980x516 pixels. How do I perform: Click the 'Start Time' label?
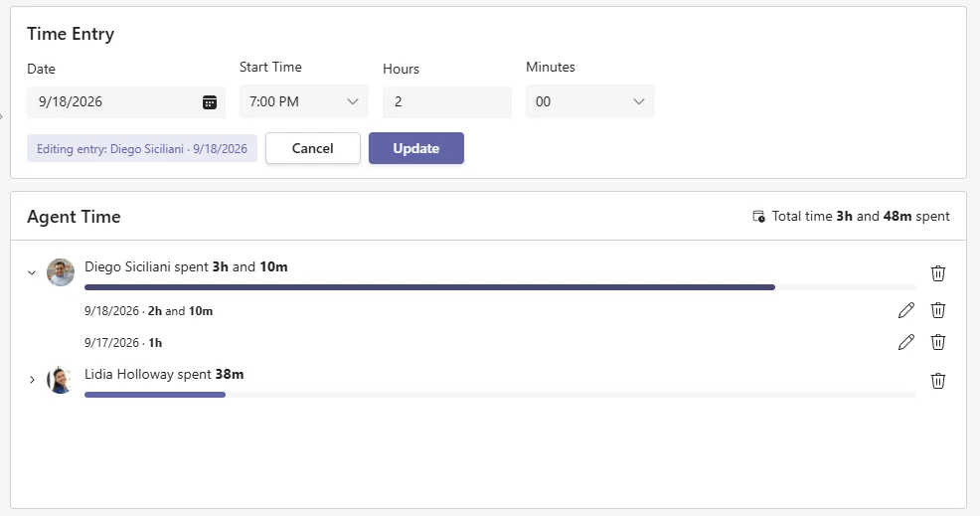[x=270, y=67]
